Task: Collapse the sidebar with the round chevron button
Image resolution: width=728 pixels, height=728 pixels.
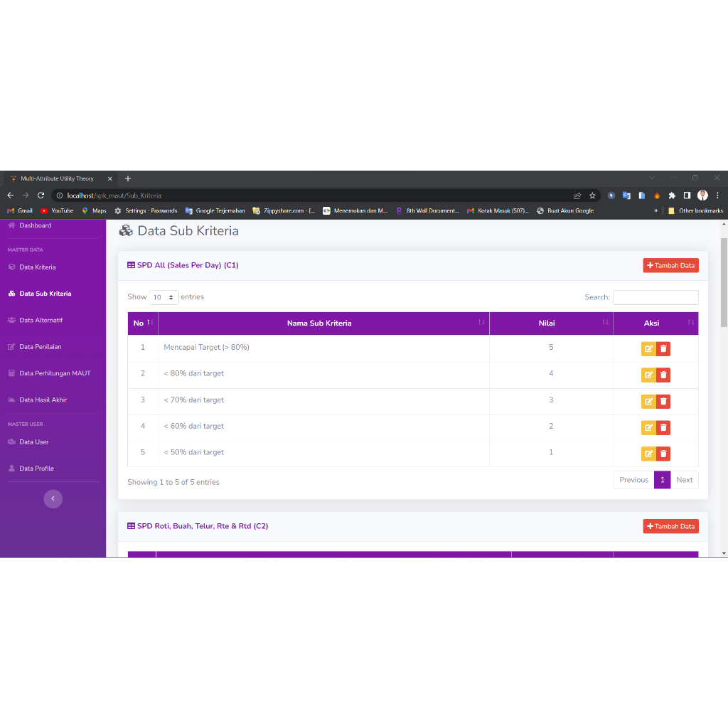Action: tap(53, 498)
